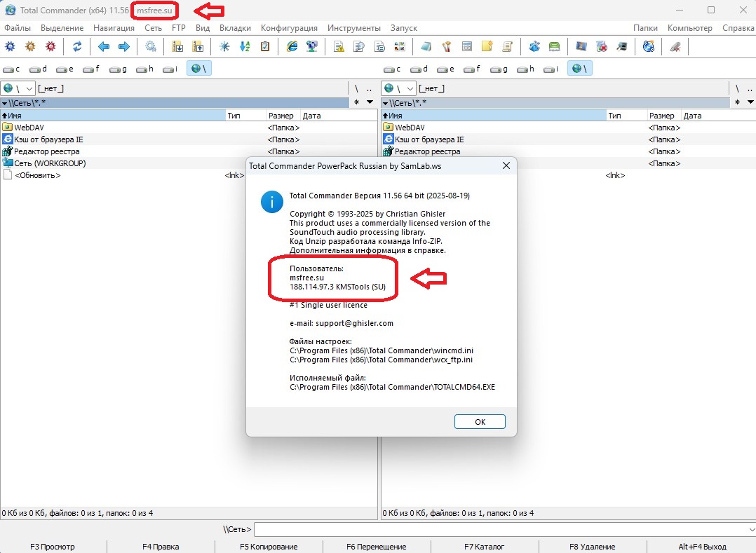This screenshot has height=553, width=756.
Task: Select drive c in left panel
Action: [12, 69]
